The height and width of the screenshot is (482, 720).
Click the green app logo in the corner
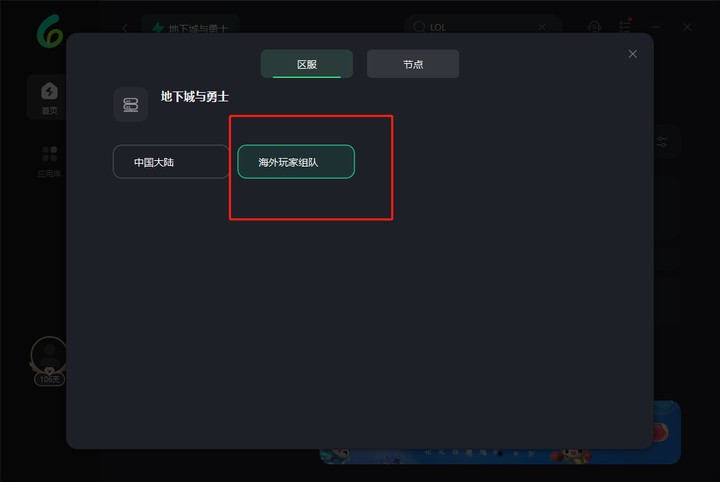point(48,31)
